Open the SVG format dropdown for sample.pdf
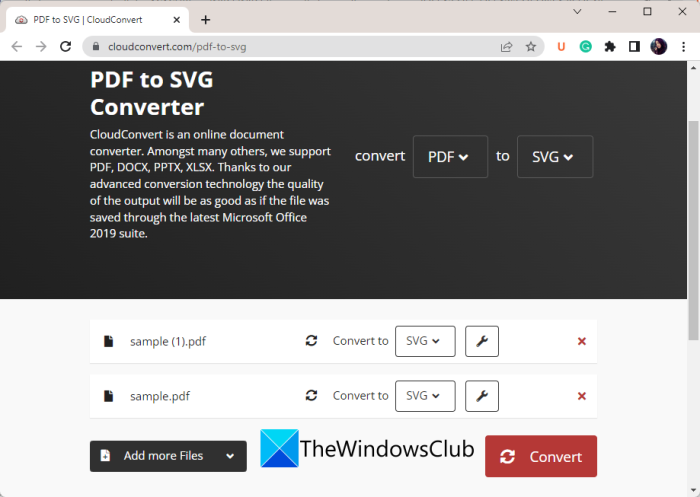 point(425,396)
